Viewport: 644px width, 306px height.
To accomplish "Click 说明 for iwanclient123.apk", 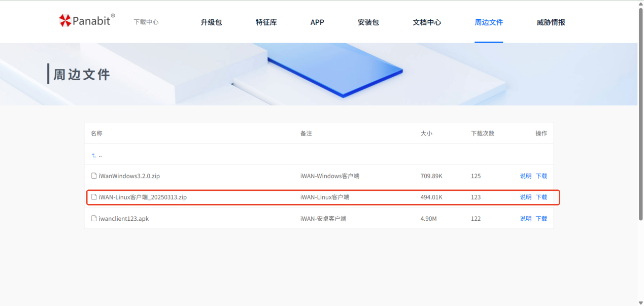I will coord(526,219).
